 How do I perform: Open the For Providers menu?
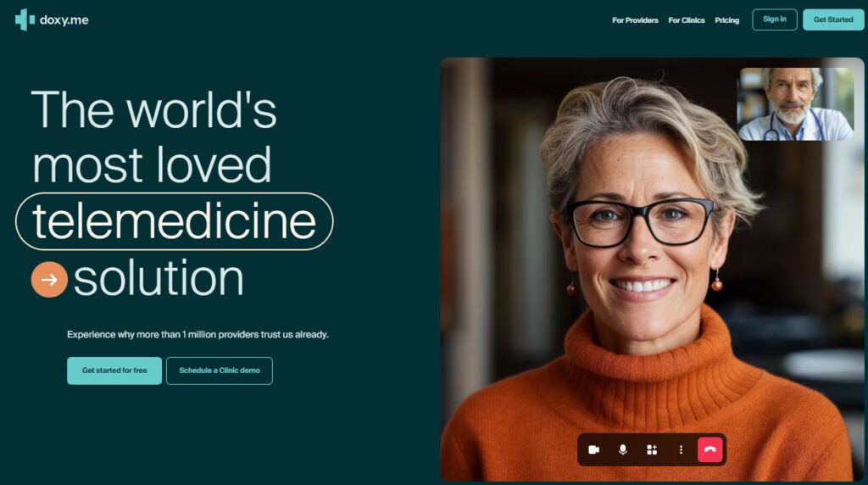coord(635,20)
